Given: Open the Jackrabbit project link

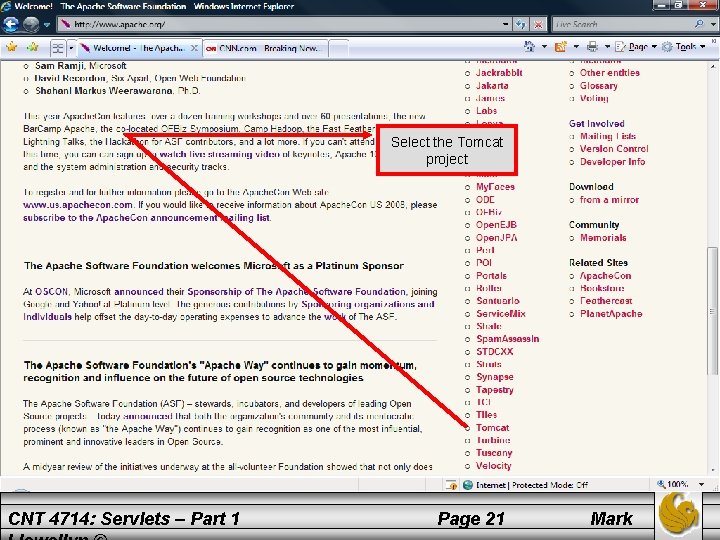Looking at the screenshot, I should (x=499, y=73).
